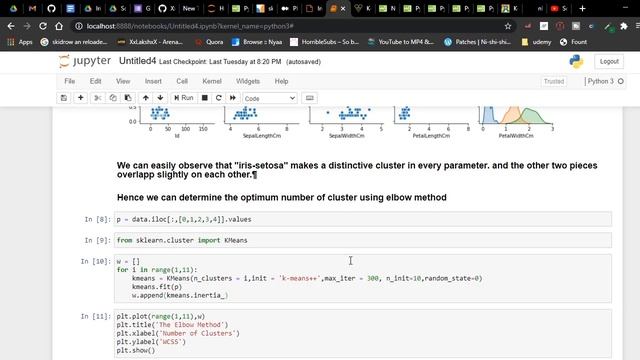Viewport: 640px width, 360px height.
Task: Click the Python logo icon
Action: coord(576,61)
